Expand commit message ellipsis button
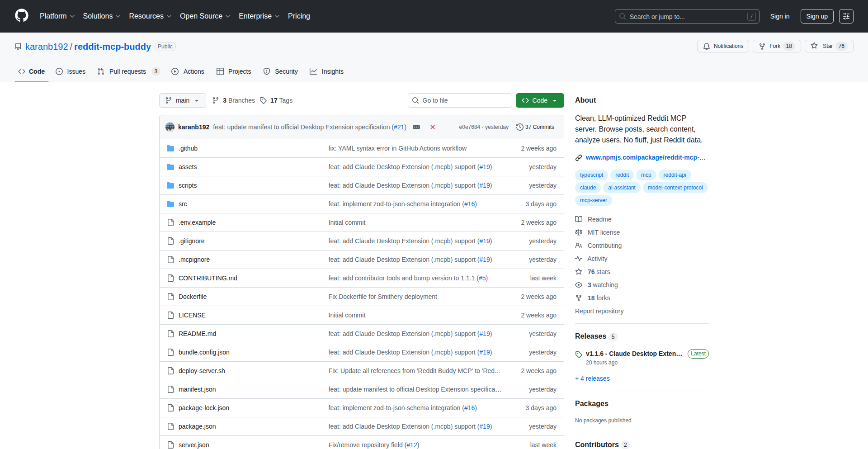This screenshot has height=449, width=868. 416,127
